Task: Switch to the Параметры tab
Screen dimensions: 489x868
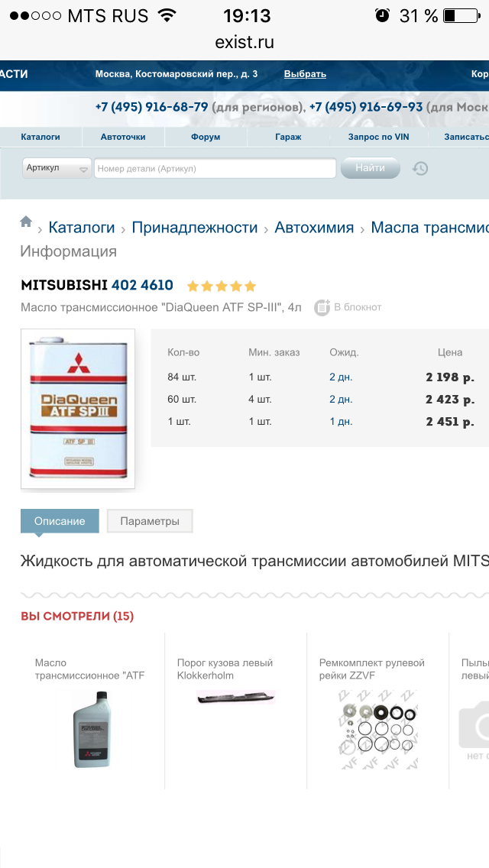Action: pyautogui.click(x=150, y=521)
